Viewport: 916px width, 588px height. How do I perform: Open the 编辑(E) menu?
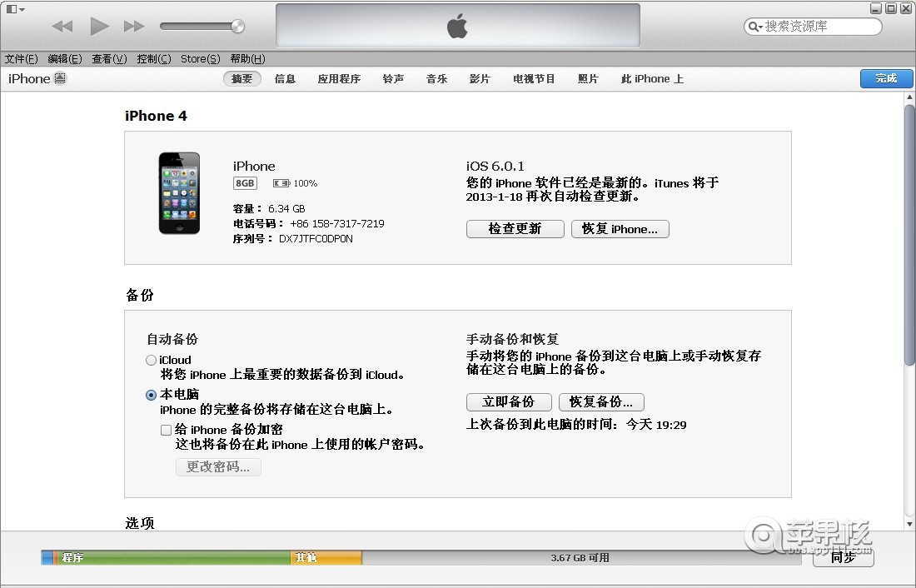pos(65,59)
